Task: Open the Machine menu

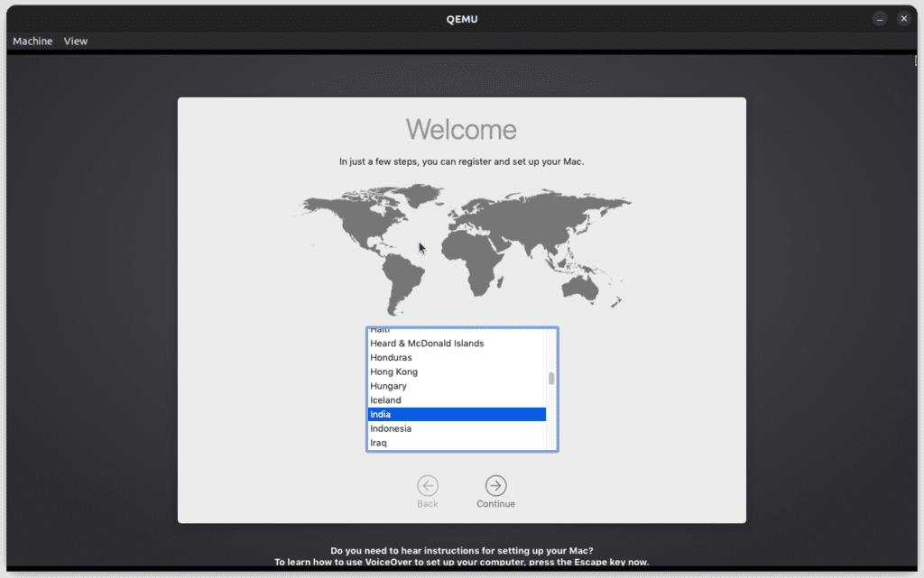Action: (x=32, y=41)
